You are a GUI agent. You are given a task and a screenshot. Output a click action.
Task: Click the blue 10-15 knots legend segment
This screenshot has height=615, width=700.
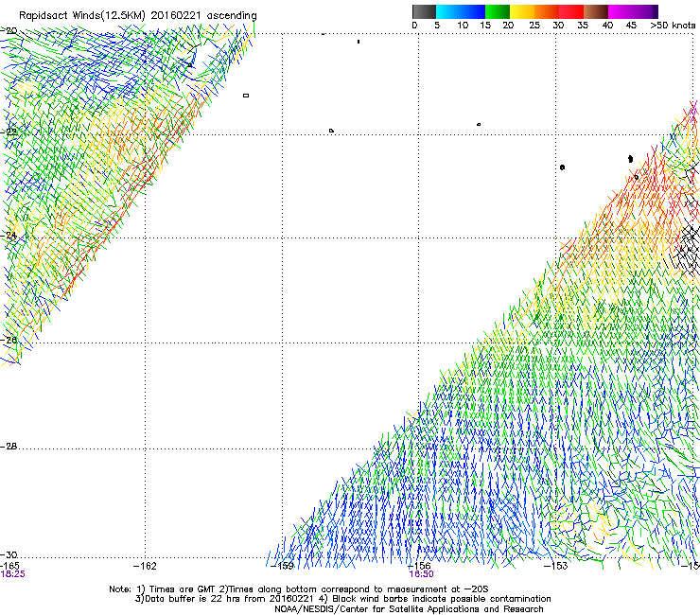pos(473,11)
